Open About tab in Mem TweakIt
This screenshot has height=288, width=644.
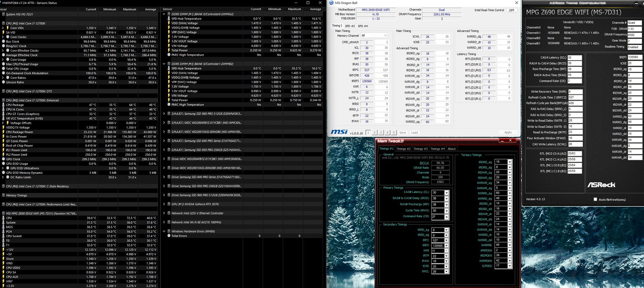point(452,149)
